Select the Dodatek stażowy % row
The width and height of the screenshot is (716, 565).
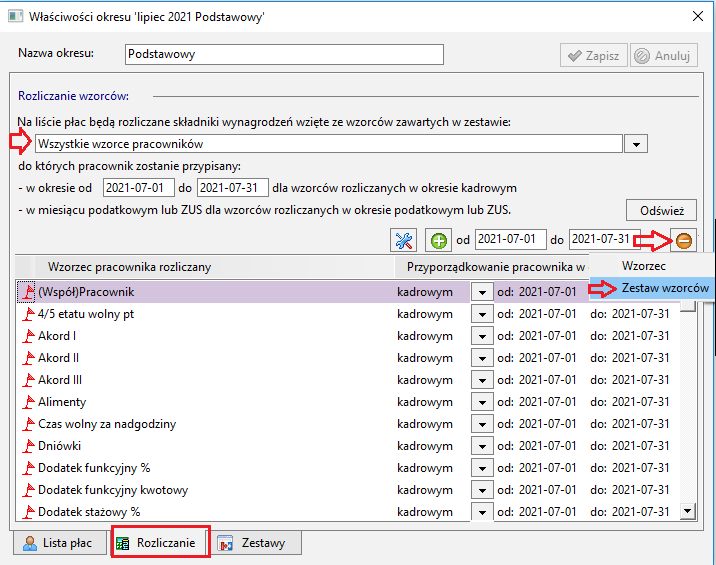347,512
